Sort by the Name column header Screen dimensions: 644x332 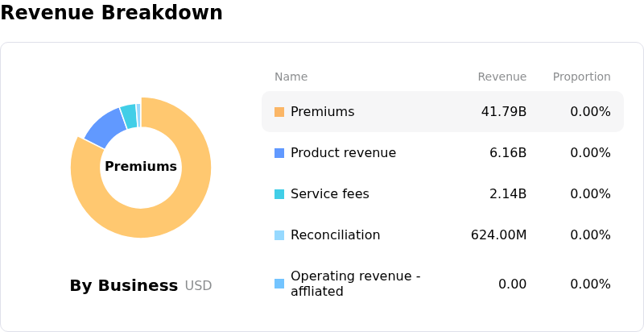[291, 77]
